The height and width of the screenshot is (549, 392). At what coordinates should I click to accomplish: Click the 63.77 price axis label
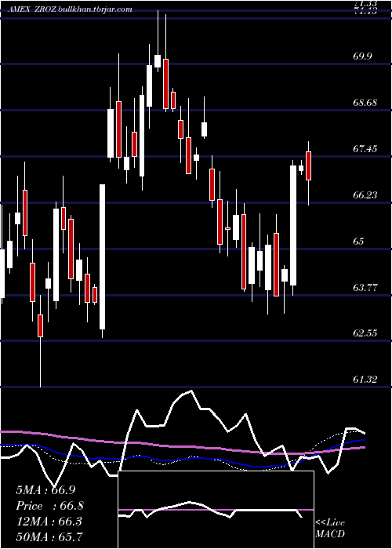point(365,288)
